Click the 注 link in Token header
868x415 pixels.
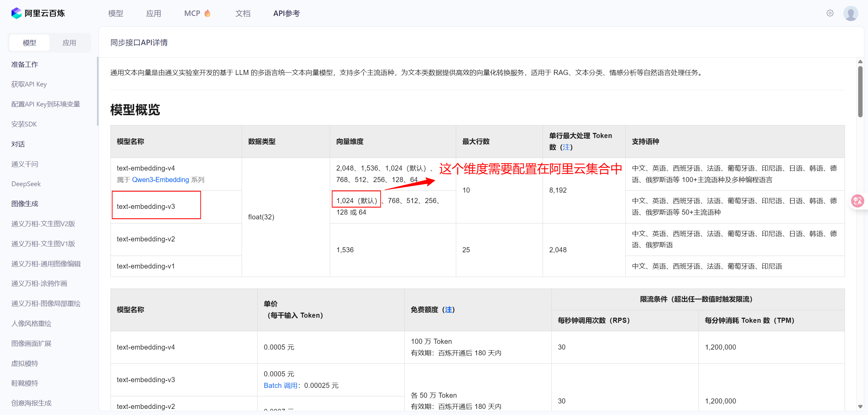coord(566,147)
